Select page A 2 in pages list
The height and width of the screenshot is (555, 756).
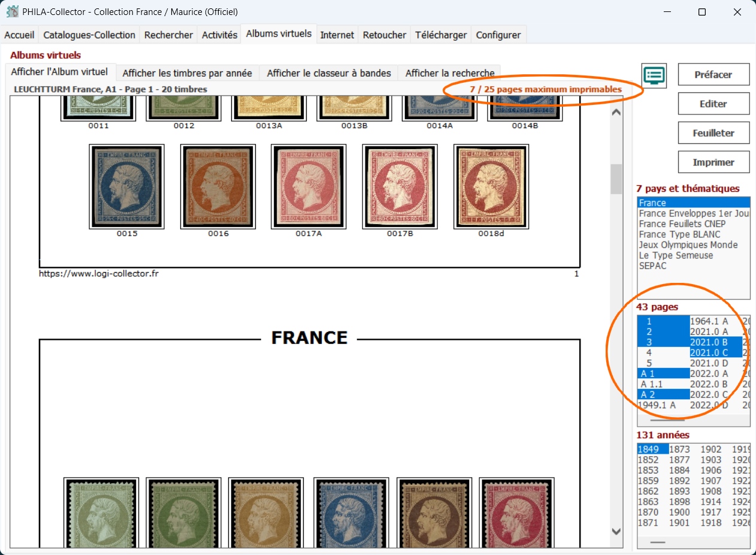[664, 394]
